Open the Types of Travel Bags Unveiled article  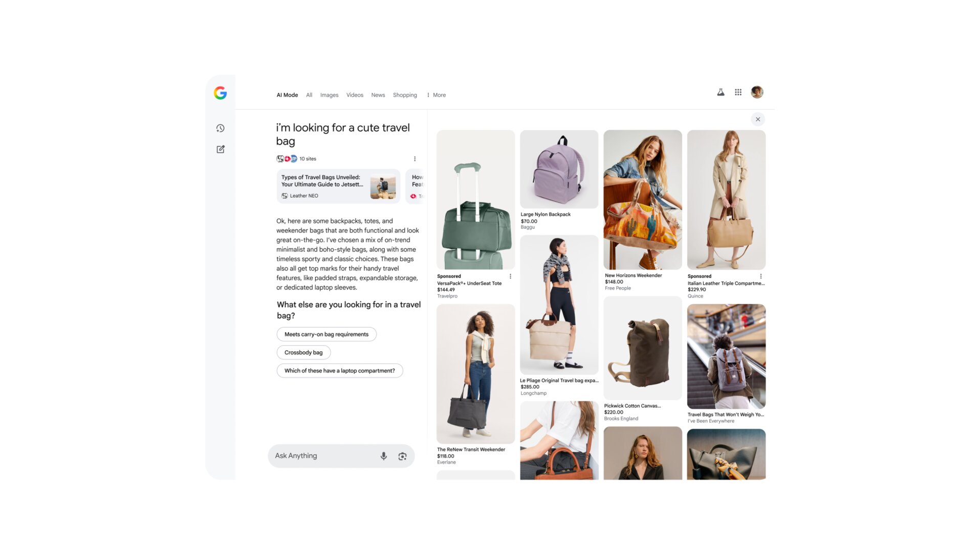338,185
